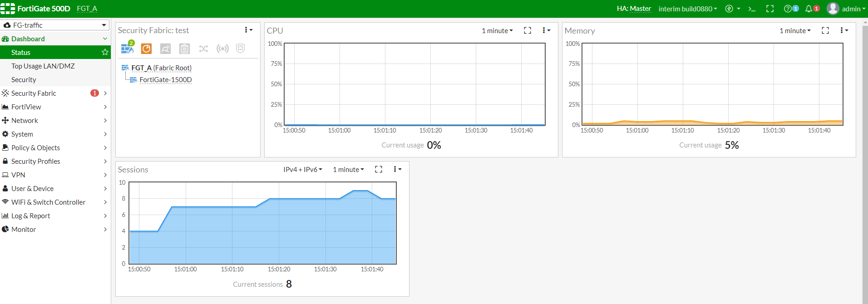The image size is (868, 304).
Task: Open Top Usage LAN/DMZ dashboard
Action: pyautogui.click(x=55, y=66)
